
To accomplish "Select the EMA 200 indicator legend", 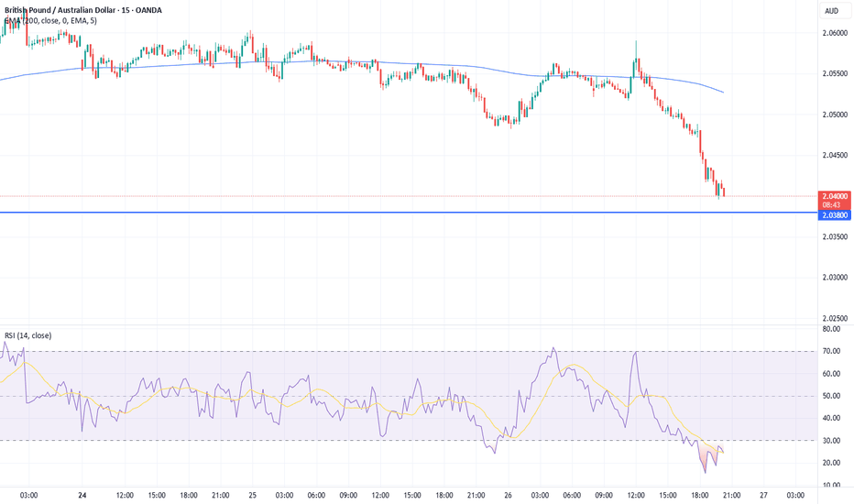I will coord(50,21).
